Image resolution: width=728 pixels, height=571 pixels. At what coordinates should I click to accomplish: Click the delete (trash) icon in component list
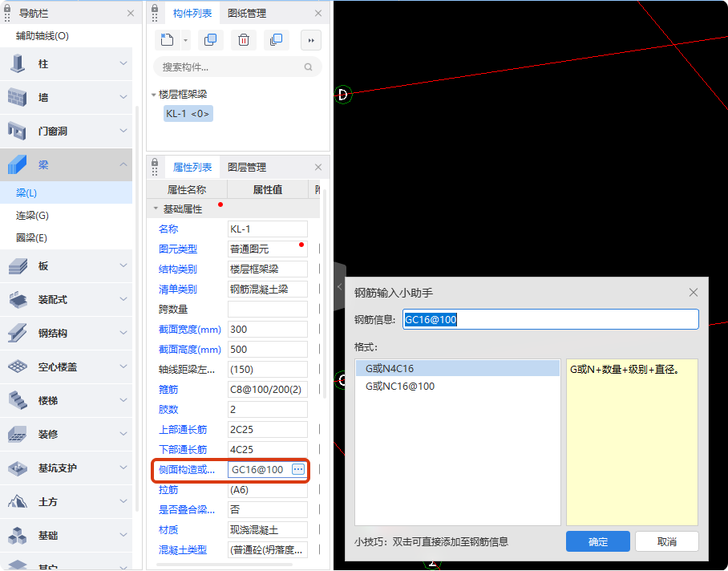tap(243, 39)
